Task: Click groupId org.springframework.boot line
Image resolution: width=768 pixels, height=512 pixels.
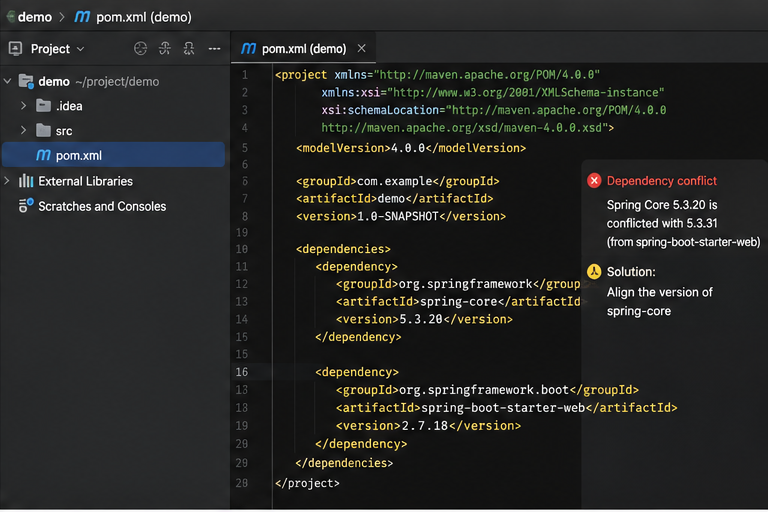Action: point(487,390)
